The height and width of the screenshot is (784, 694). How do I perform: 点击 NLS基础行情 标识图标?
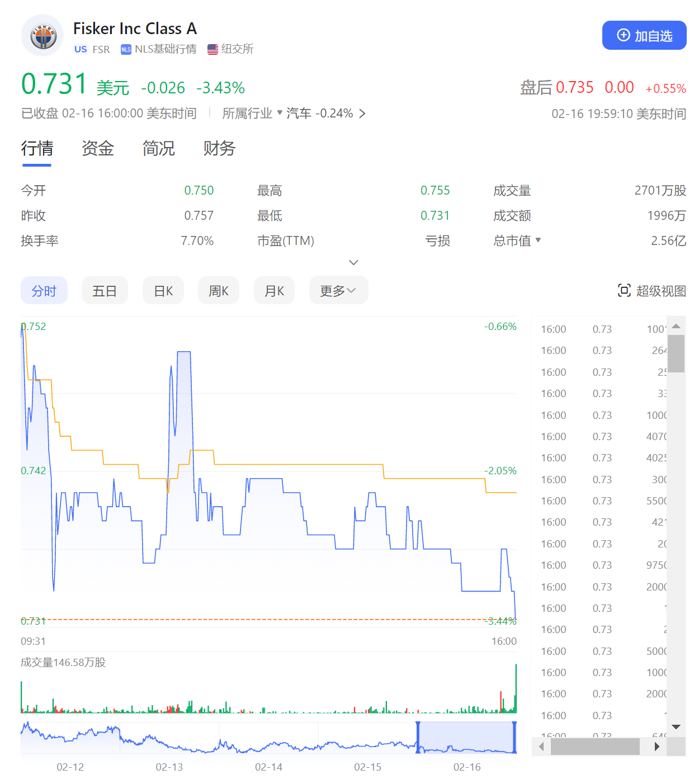click(125, 49)
